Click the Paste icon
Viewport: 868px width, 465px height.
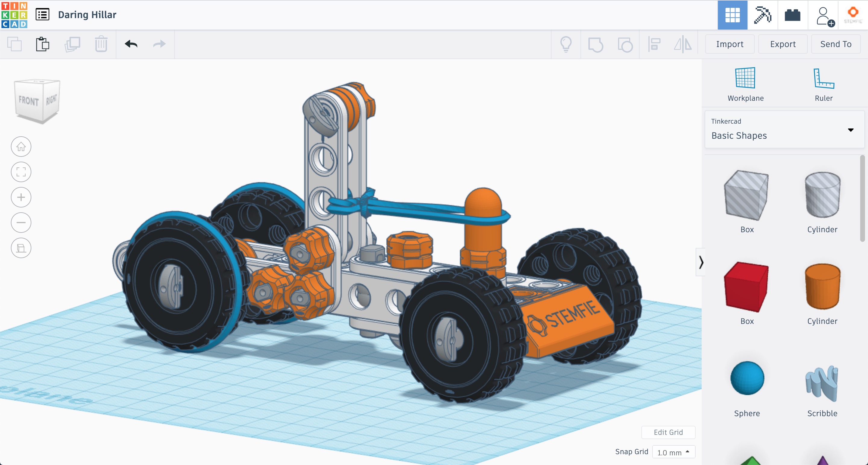pos(42,44)
